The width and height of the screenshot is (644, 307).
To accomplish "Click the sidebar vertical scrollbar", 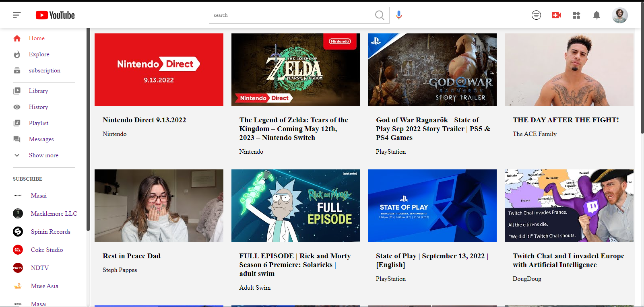I will coord(88,129).
